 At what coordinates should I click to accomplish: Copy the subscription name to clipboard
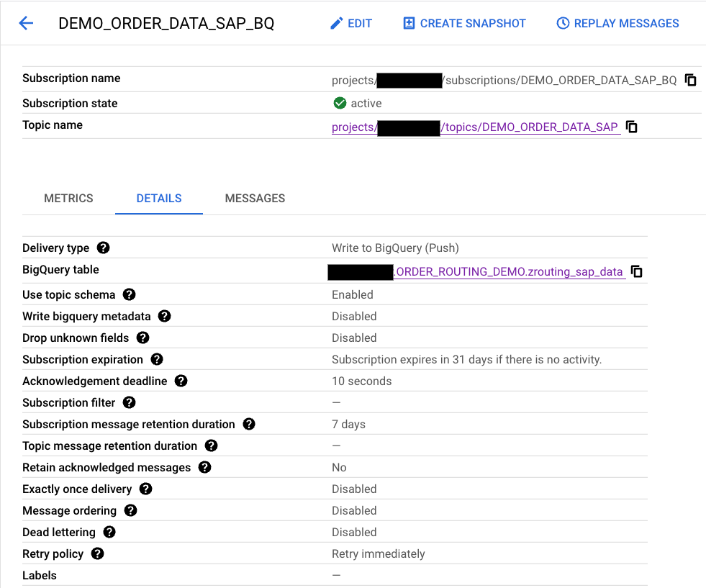(690, 80)
